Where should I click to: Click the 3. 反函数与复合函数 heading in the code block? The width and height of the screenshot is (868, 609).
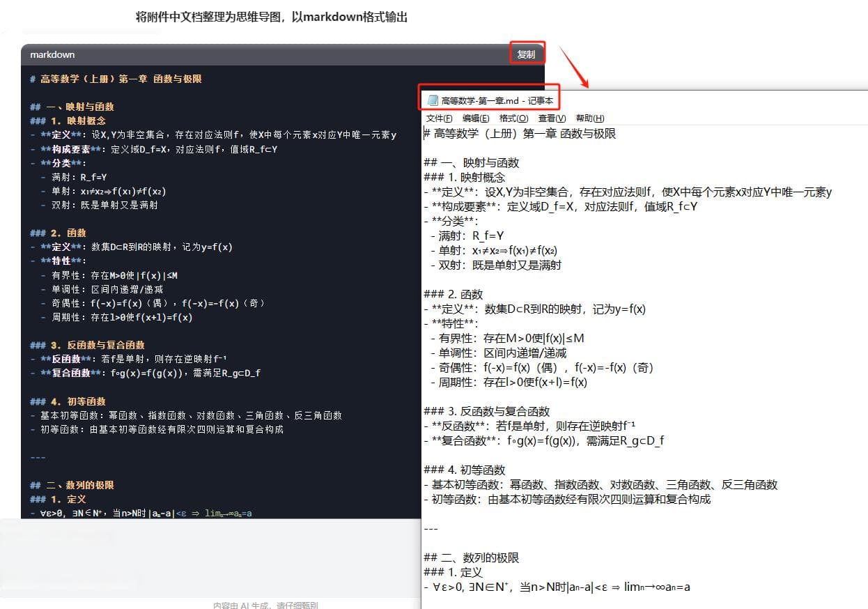click(x=87, y=345)
